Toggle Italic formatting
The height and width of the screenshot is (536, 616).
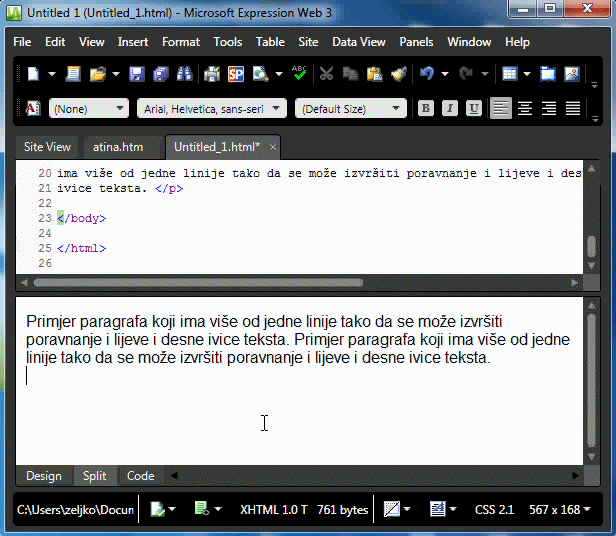pos(449,108)
